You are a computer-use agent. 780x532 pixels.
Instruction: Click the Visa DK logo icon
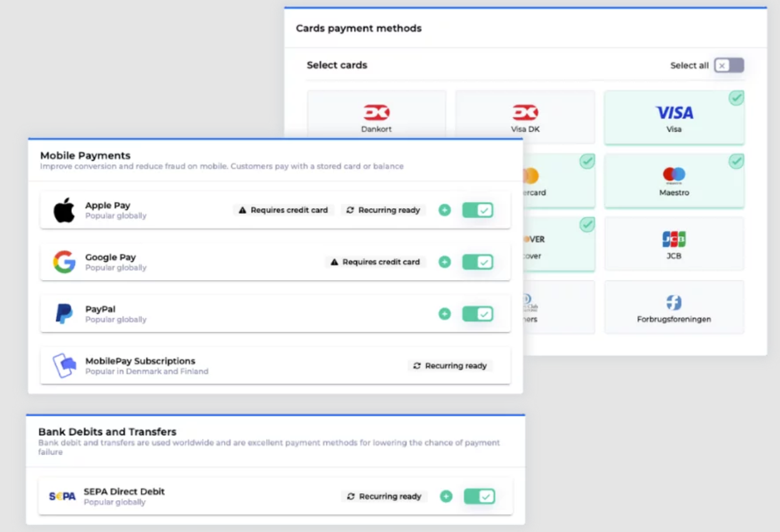(525, 113)
